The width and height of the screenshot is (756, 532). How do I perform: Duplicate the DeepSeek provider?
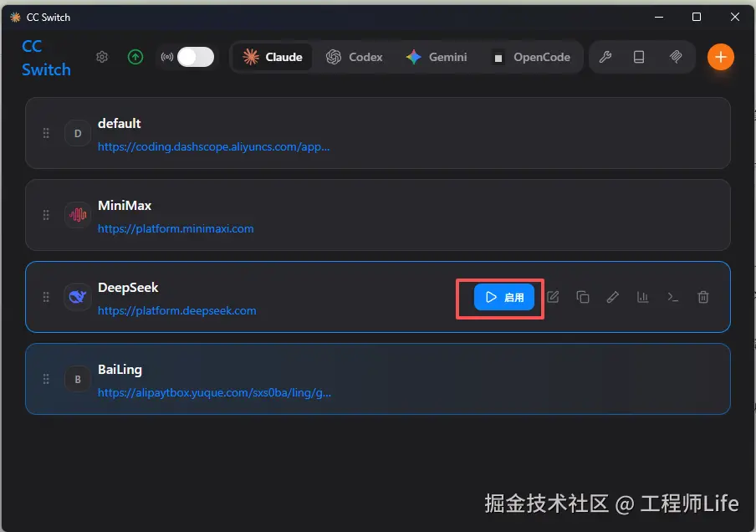coord(582,297)
